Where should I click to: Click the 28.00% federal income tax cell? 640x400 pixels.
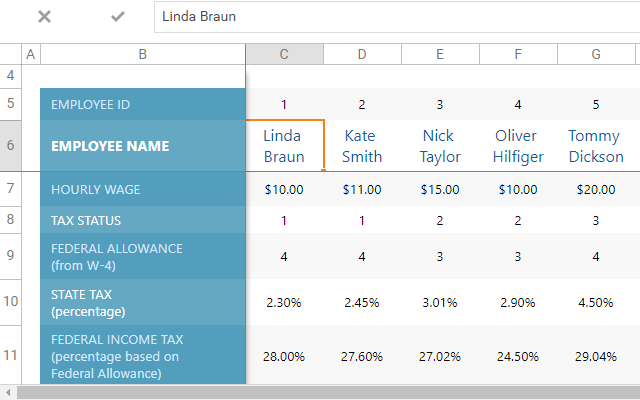[x=284, y=356]
